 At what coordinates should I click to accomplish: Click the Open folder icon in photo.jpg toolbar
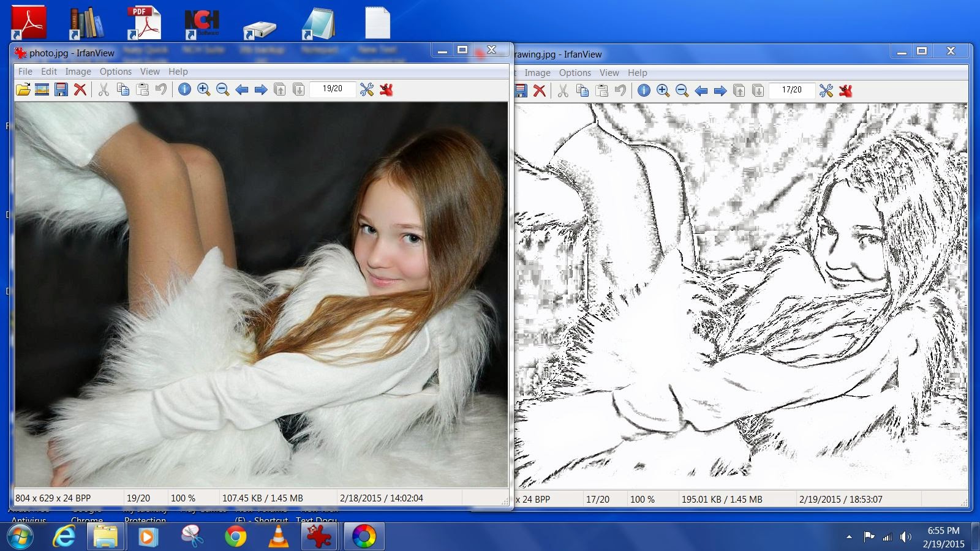23,90
